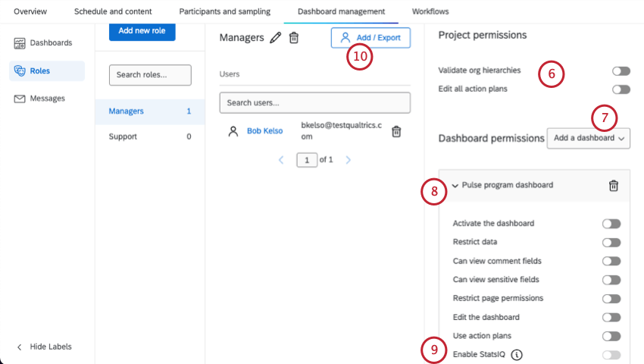Turn on Restrict data switch
The width and height of the screenshot is (644, 364).
point(611,243)
